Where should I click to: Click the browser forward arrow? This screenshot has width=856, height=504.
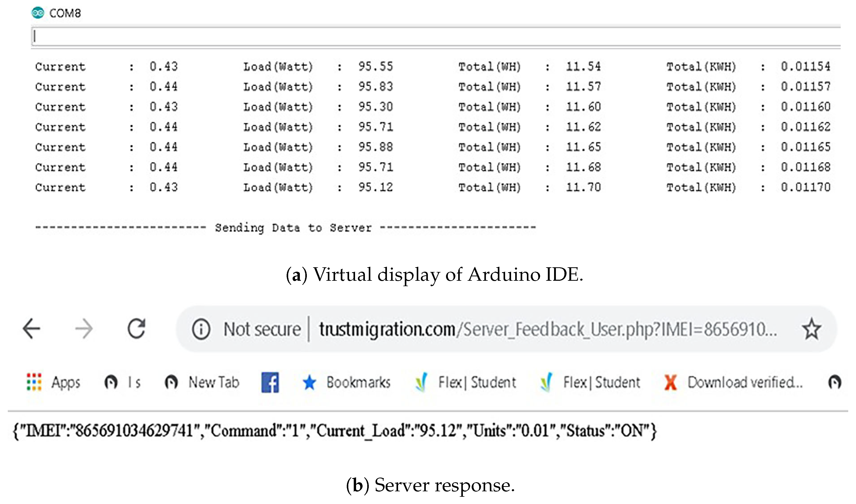(84, 329)
